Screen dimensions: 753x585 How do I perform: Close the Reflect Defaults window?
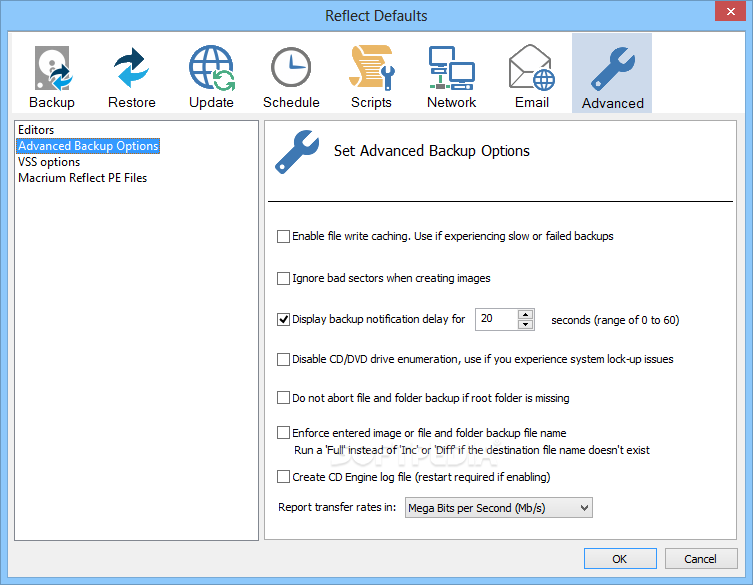[730, 12]
